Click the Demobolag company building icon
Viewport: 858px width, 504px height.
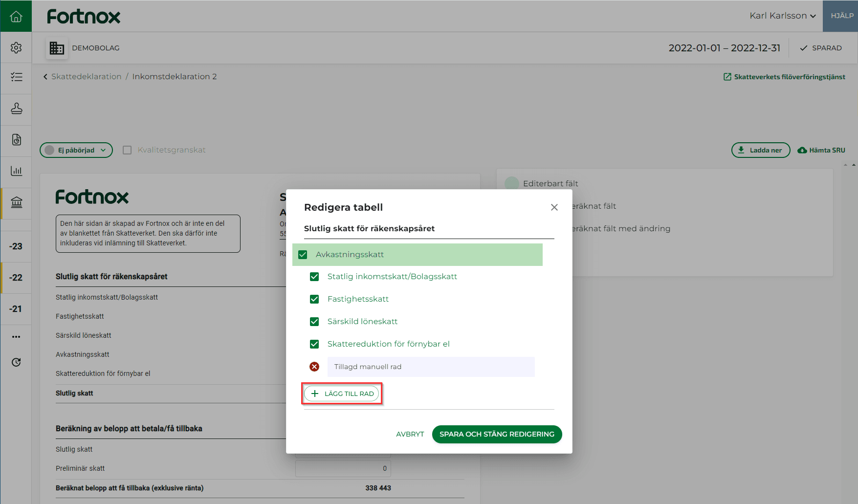tap(57, 48)
